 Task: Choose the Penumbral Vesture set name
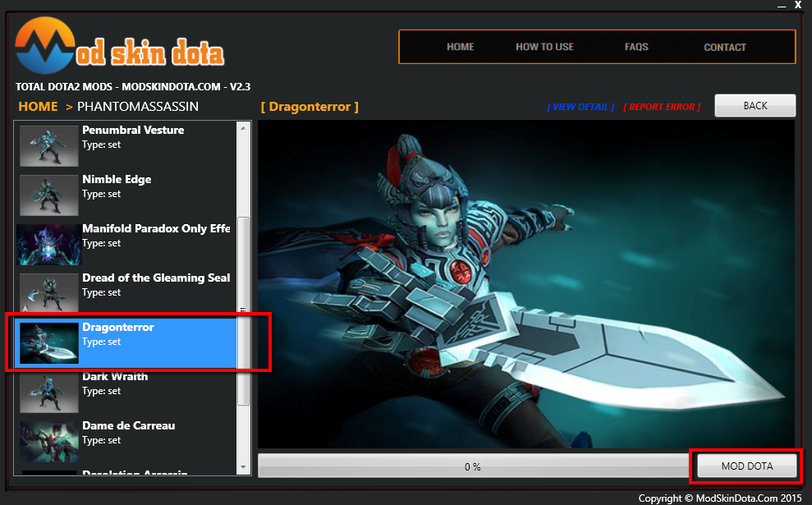133,130
